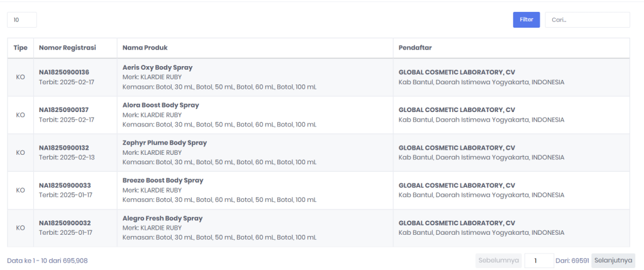644x270 pixels.
Task: Select registration number NA18250900137
Action: pyautogui.click(x=64, y=110)
